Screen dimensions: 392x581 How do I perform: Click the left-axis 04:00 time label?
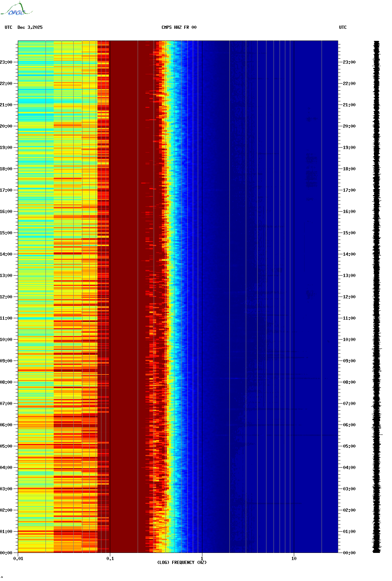[6, 468]
